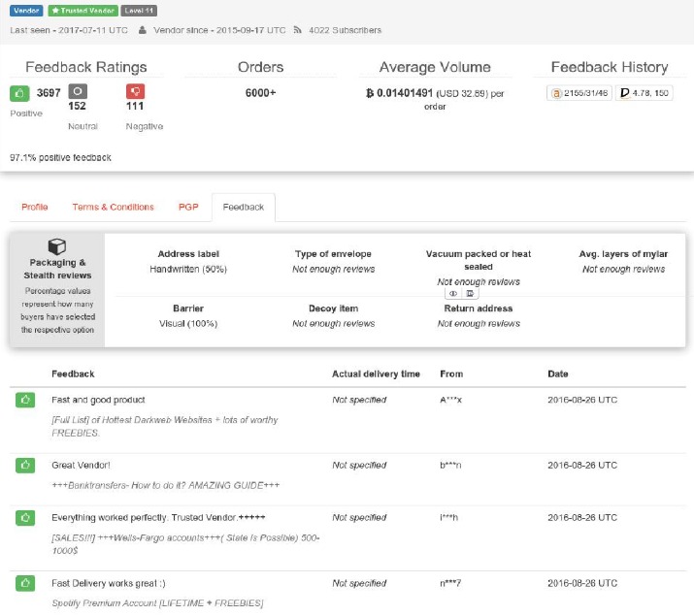This screenshot has height=616, width=694.
Task: Click the package box icon in stealth reviews
Action: click(x=57, y=246)
